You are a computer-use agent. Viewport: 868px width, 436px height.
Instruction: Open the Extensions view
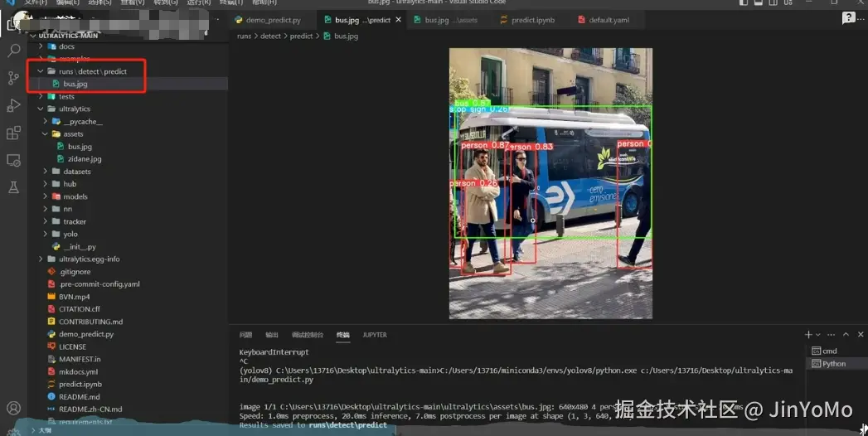click(x=14, y=133)
